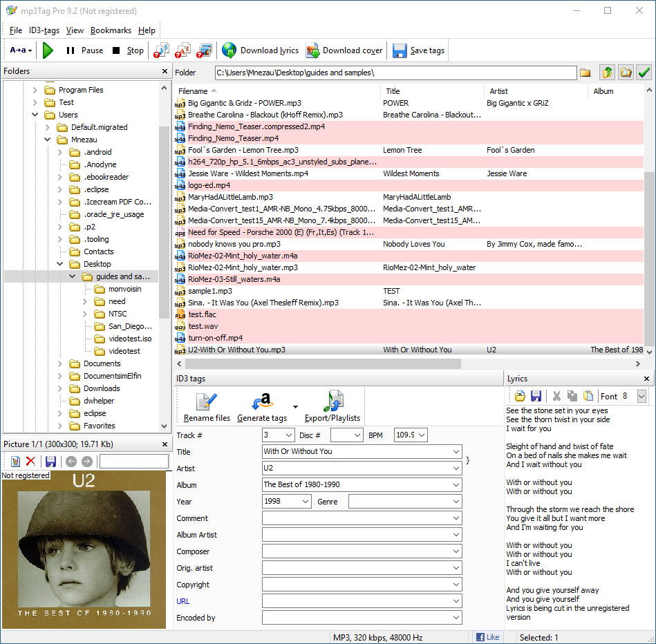Save lyrics using the Lyrics panel save icon
Image resolution: width=656 pixels, height=644 pixels.
pos(536,396)
